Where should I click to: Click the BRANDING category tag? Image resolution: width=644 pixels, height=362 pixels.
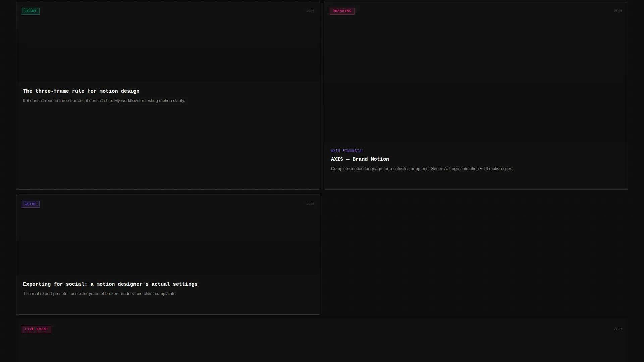point(342,11)
